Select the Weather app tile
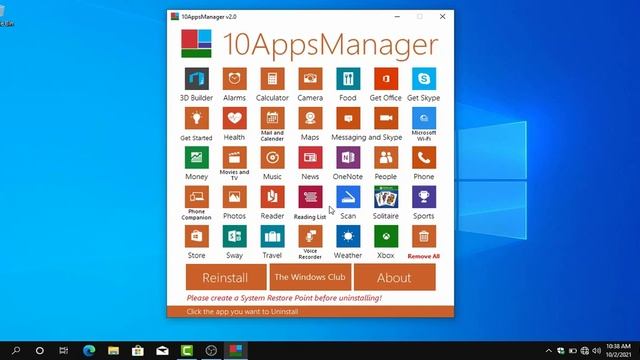Screen dimensions: 640x360 [x=348, y=236]
